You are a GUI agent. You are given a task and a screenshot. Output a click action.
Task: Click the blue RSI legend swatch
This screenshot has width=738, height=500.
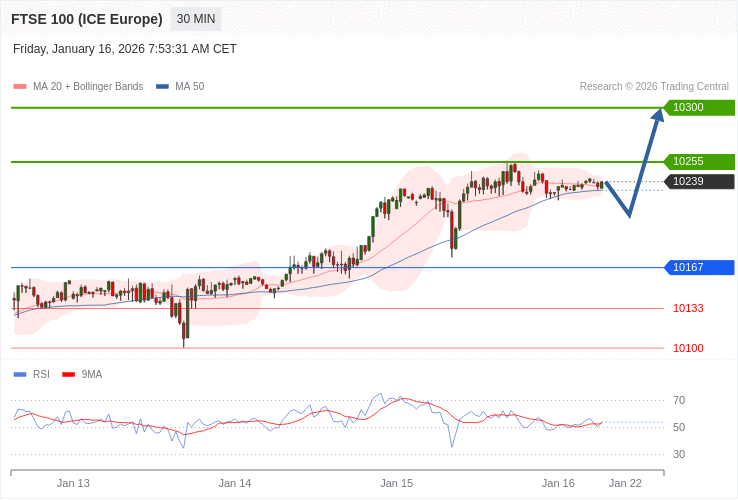pos(20,375)
